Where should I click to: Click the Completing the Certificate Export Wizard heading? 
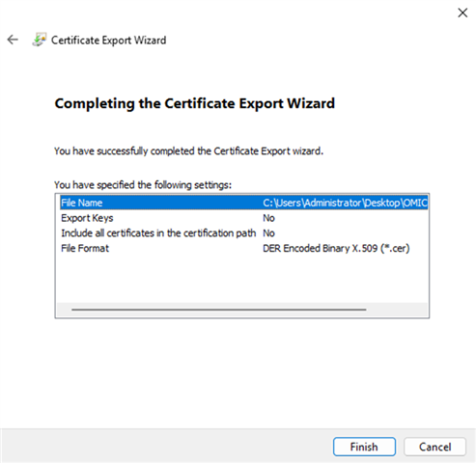195,103
